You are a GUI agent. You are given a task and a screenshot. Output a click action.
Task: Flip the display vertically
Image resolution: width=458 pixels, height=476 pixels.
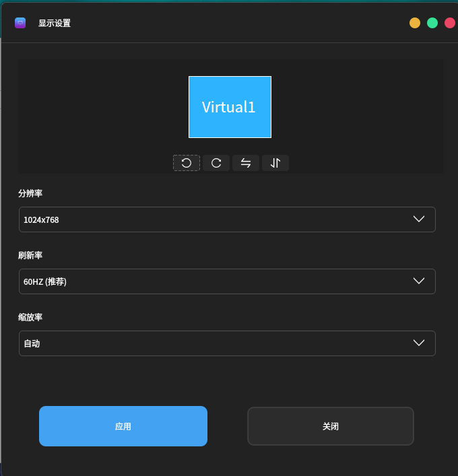click(x=275, y=163)
